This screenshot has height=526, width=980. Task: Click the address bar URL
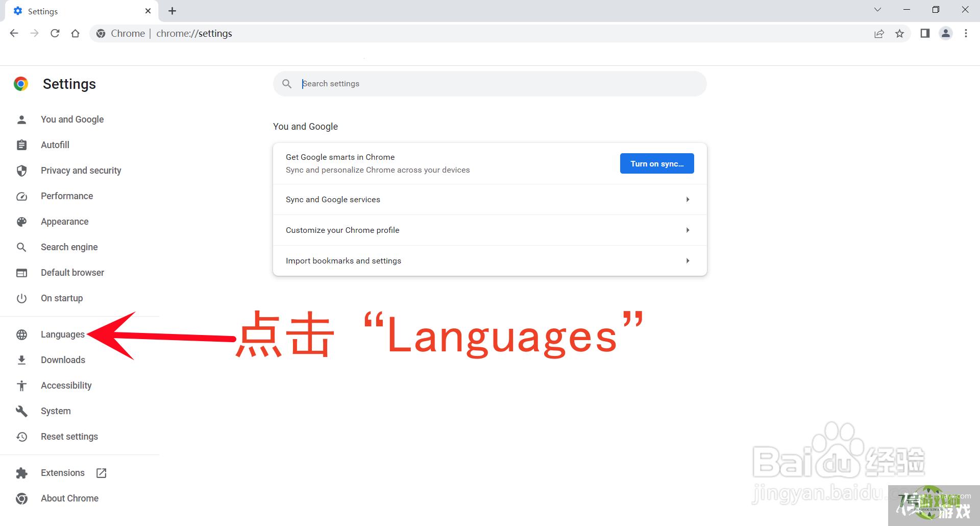(x=194, y=33)
